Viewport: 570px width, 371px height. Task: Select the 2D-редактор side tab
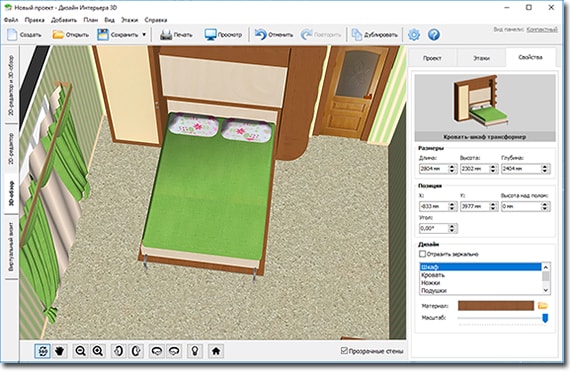pyautogui.click(x=11, y=148)
